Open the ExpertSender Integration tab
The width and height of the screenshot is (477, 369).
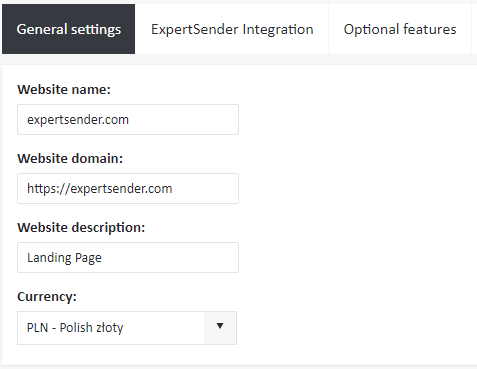(232, 29)
